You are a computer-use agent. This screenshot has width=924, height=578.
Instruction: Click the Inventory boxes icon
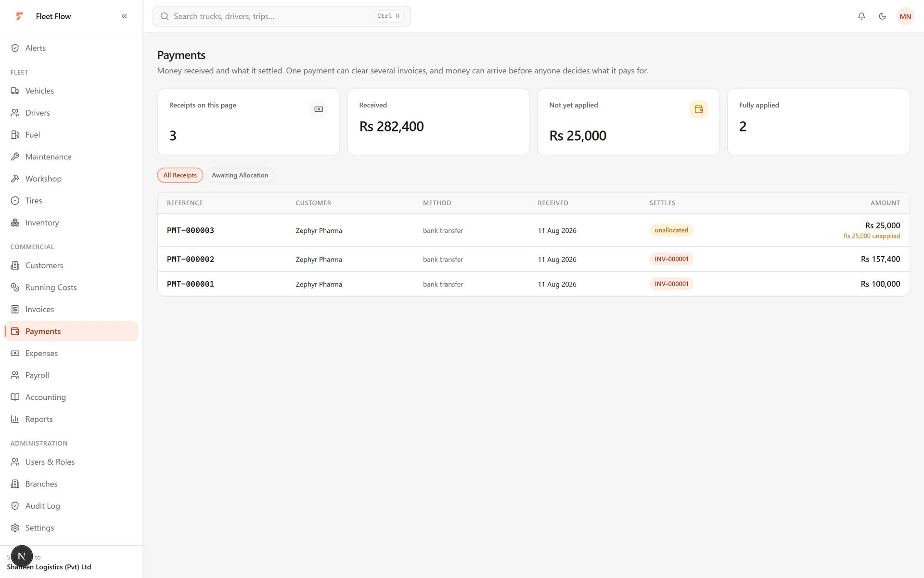[15, 223]
